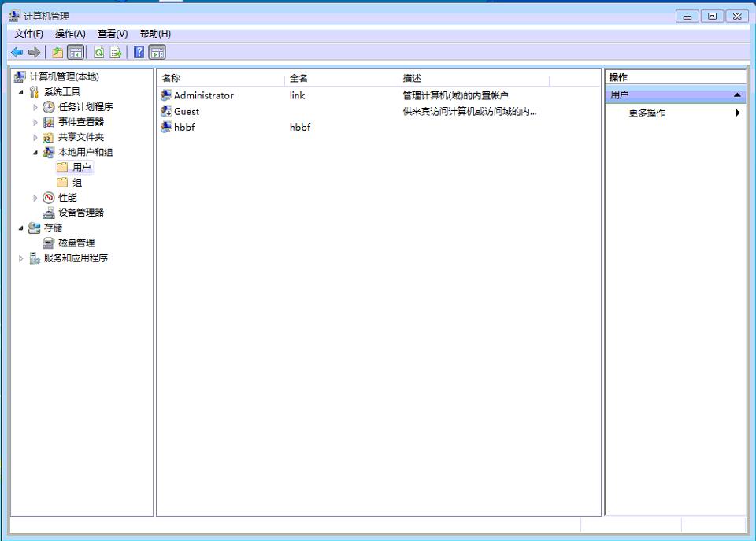
Task: Open the 查看(V) menu
Action: pyautogui.click(x=113, y=34)
